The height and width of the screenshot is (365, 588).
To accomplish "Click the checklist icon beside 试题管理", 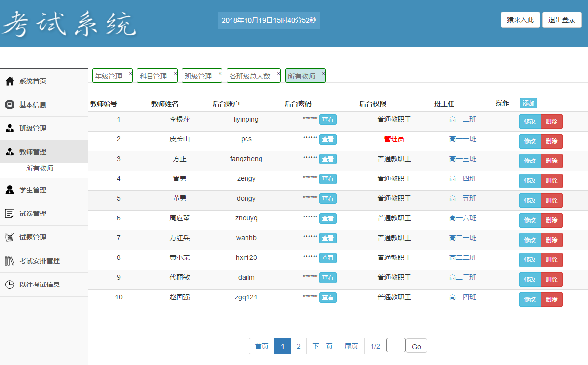I will coord(10,237).
